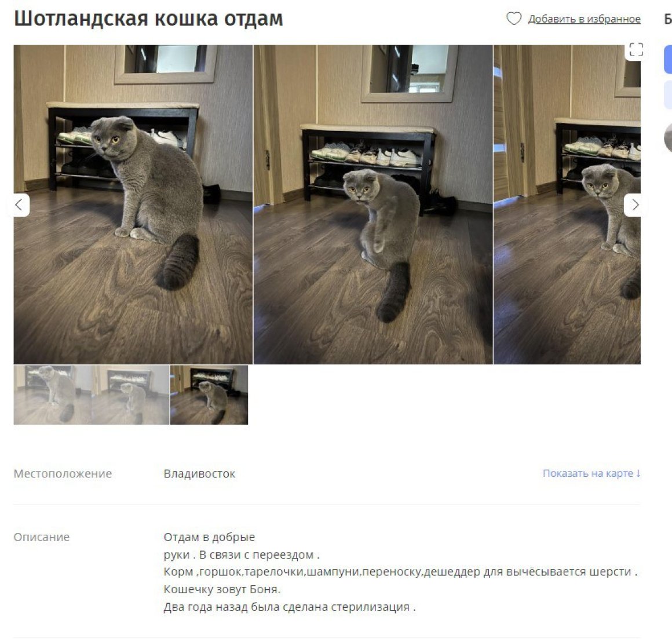Show the previous photo with left arrow

[19, 205]
